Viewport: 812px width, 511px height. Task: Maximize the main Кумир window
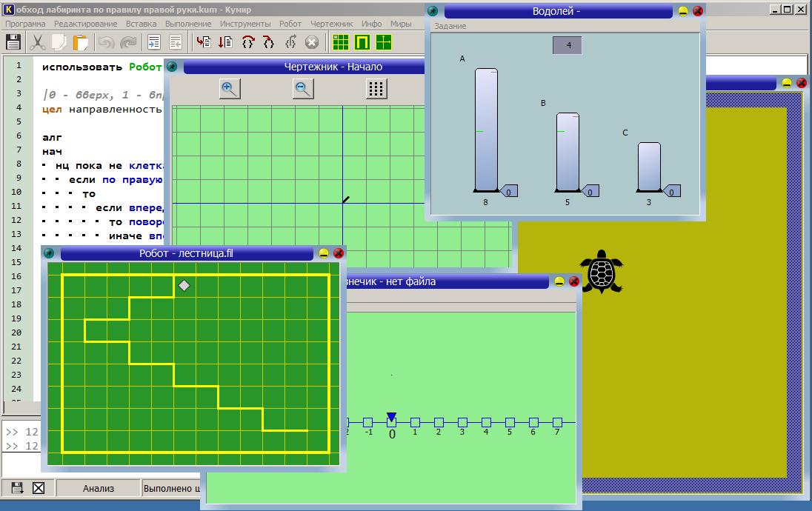[x=787, y=10]
